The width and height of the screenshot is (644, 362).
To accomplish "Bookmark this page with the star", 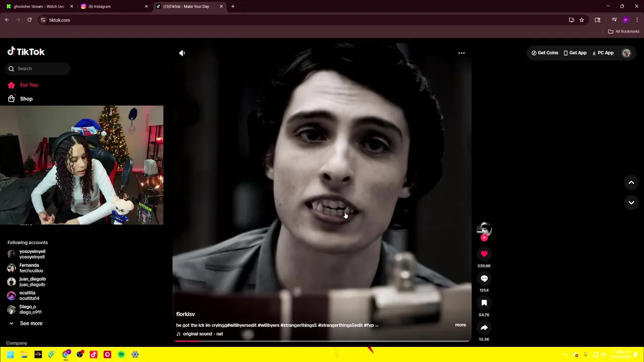I will point(582,20).
